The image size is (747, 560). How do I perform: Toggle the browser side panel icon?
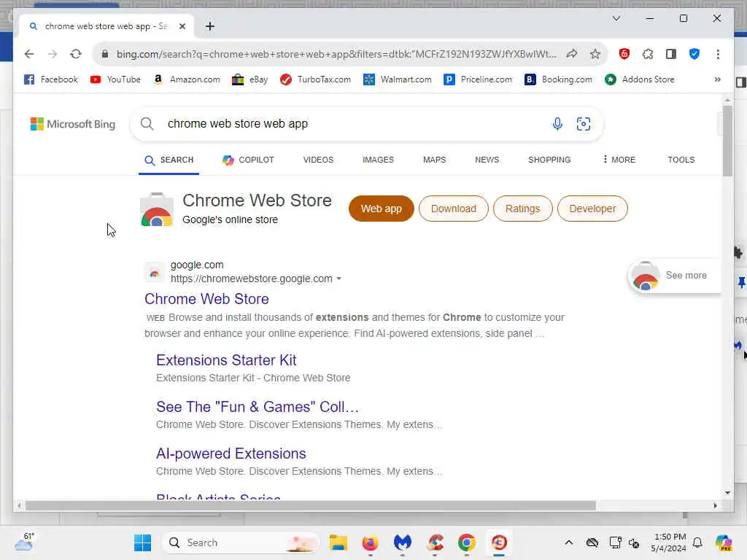pyautogui.click(x=671, y=54)
